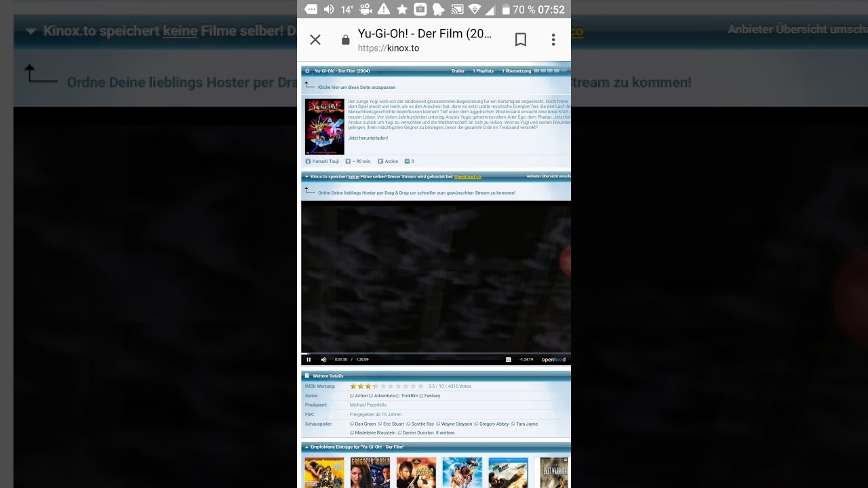Bookmark this kinox.to page
The width and height of the screenshot is (868, 488).
(x=521, y=39)
